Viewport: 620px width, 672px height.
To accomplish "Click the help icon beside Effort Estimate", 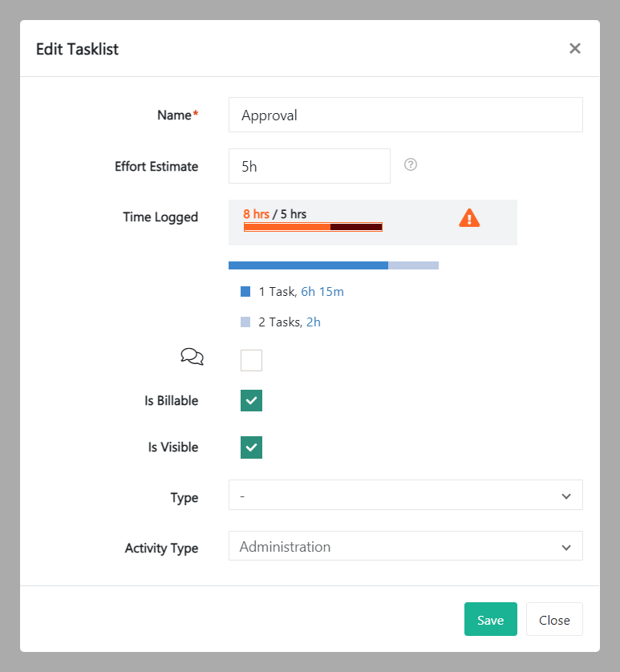I will (x=411, y=164).
